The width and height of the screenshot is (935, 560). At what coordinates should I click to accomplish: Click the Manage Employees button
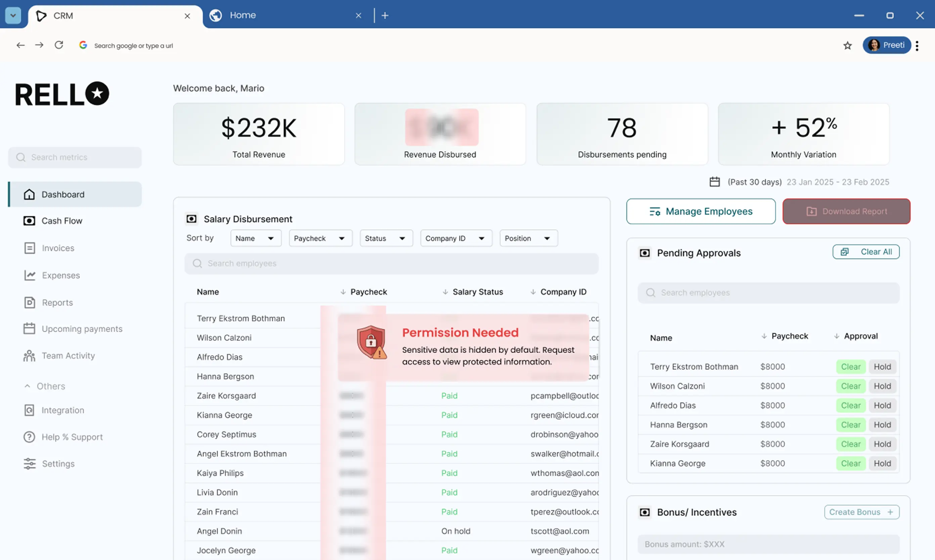pyautogui.click(x=700, y=211)
